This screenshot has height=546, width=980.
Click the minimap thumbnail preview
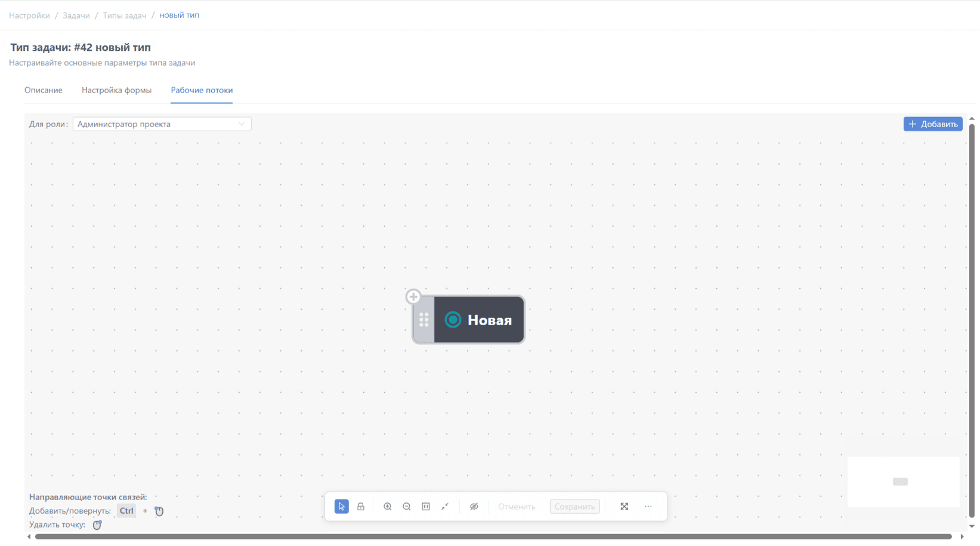(904, 482)
